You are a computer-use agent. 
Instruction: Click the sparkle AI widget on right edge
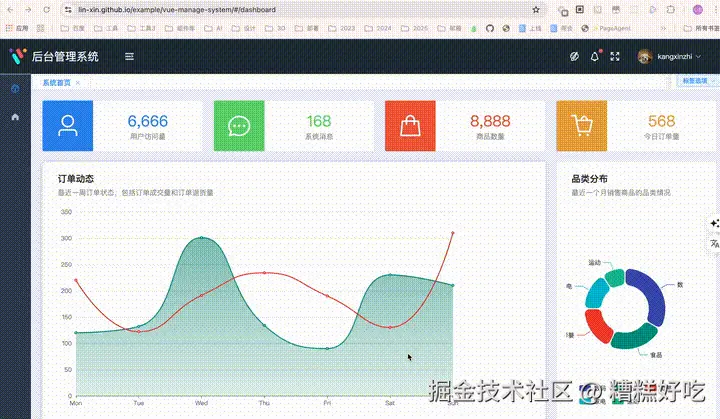tap(714, 223)
